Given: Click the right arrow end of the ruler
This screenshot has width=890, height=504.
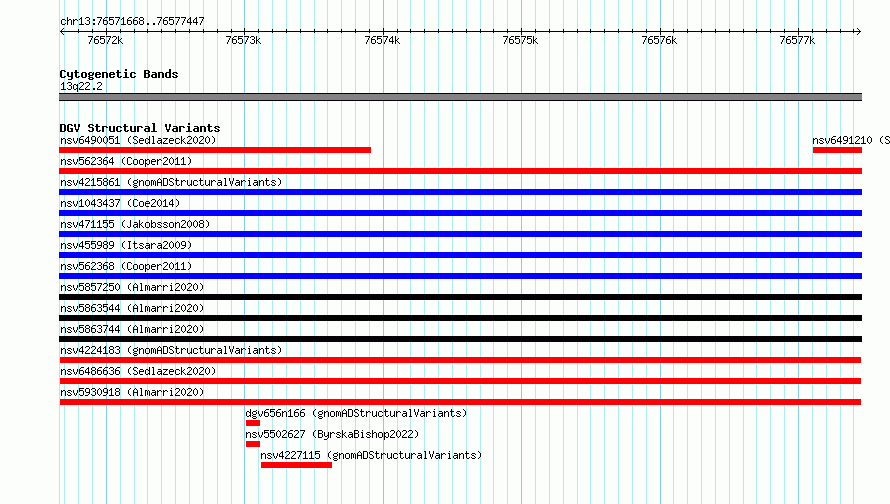Looking at the screenshot, I should coord(859,32).
